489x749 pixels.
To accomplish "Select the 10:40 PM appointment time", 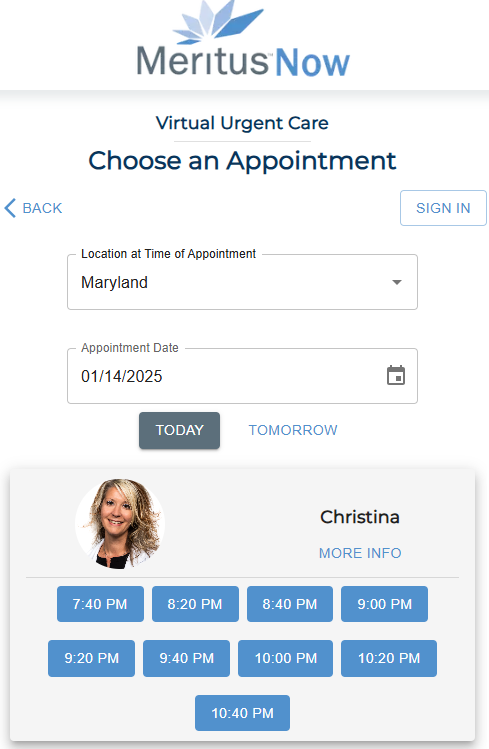I will tap(243, 713).
